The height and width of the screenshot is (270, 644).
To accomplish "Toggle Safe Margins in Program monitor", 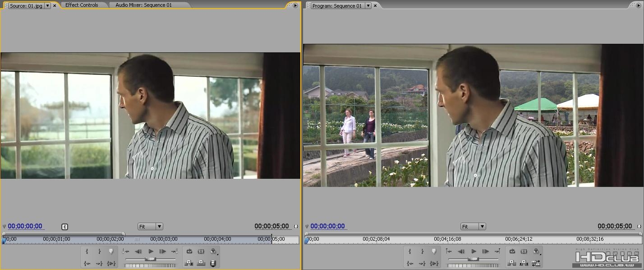I will point(524,251).
